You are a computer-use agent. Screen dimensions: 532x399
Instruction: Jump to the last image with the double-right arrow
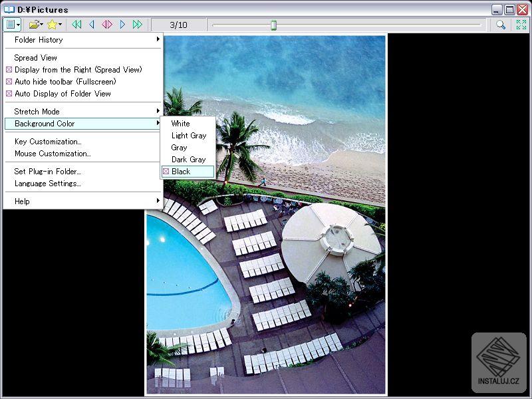point(138,25)
